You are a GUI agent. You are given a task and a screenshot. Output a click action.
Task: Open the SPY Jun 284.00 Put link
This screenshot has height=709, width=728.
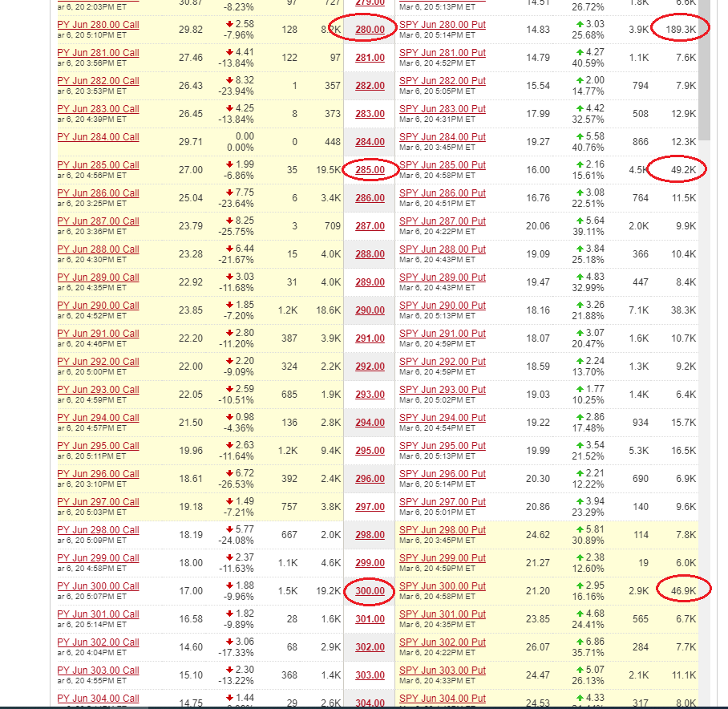[443, 136]
